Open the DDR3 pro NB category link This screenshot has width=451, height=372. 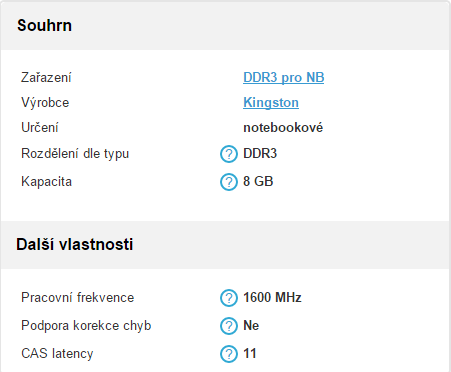[x=283, y=78]
